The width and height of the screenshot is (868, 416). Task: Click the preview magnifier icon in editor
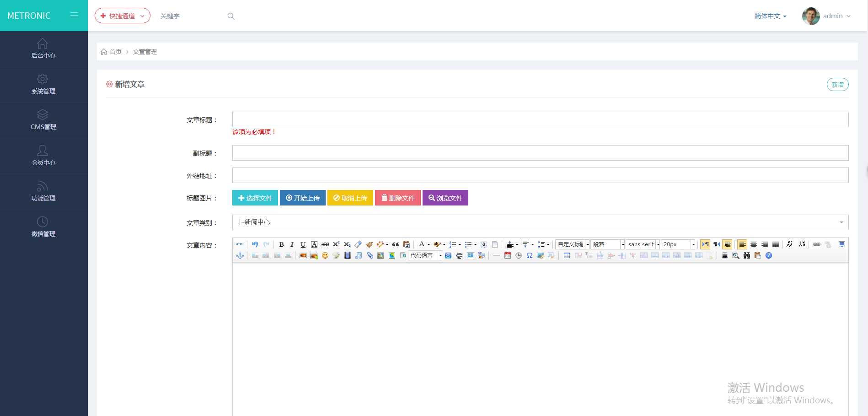pos(735,255)
